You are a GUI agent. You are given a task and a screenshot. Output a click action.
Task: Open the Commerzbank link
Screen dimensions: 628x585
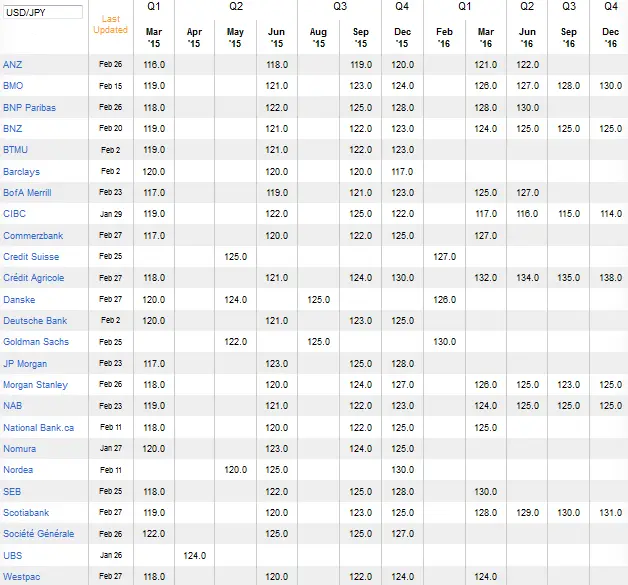pos(33,235)
